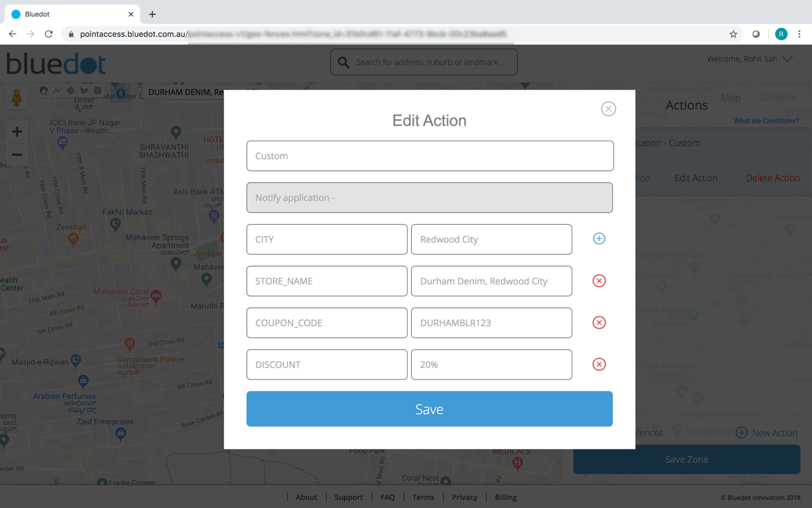Edit the 20% value field
The height and width of the screenshot is (508, 812).
pos(492,364)
